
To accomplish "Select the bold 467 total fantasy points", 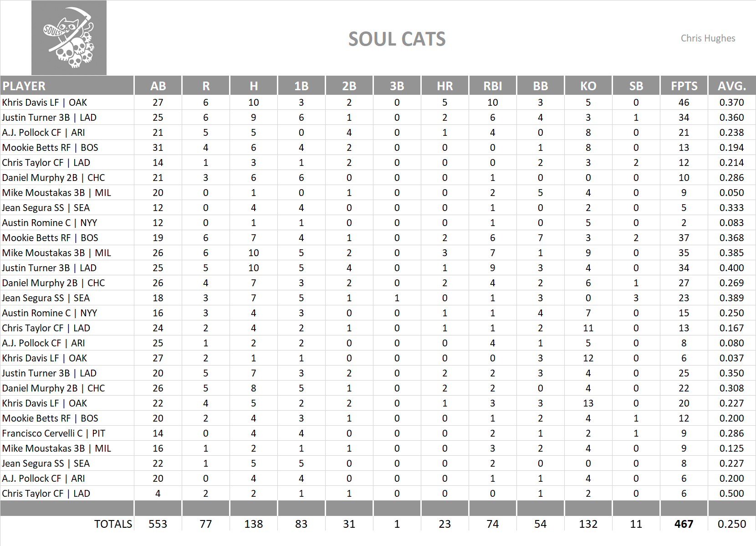I will tap(684, 524).
